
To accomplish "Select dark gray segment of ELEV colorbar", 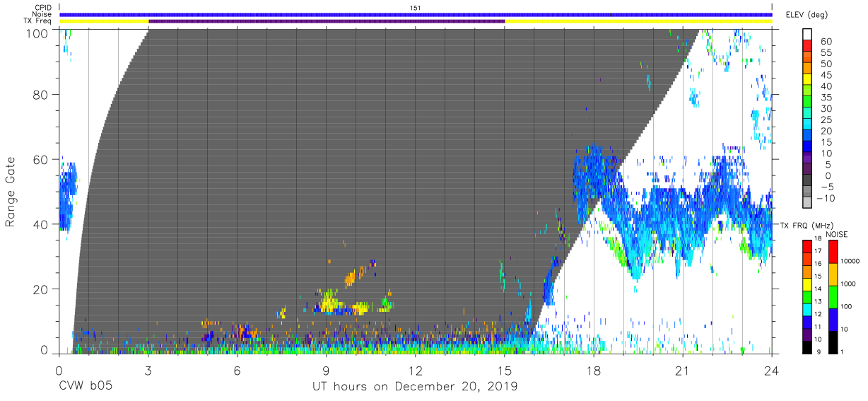I will 808,180.
